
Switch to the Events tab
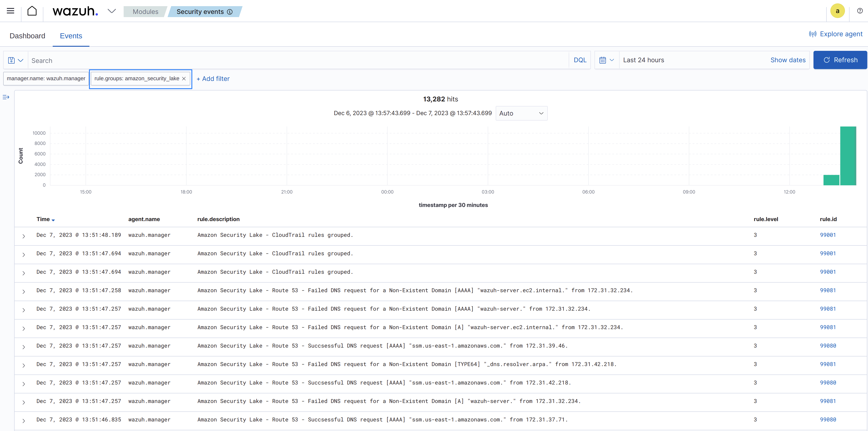[71, 36]
